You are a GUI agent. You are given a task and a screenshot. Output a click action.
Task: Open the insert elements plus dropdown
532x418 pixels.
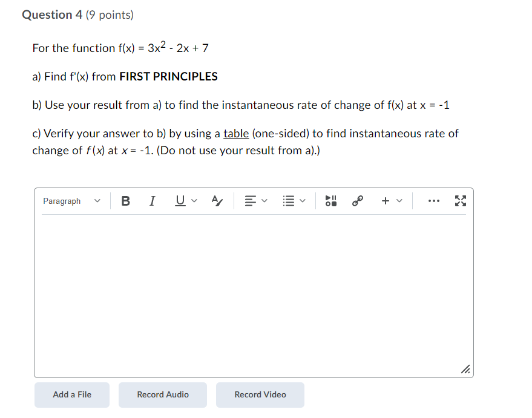tap(391, 201)
